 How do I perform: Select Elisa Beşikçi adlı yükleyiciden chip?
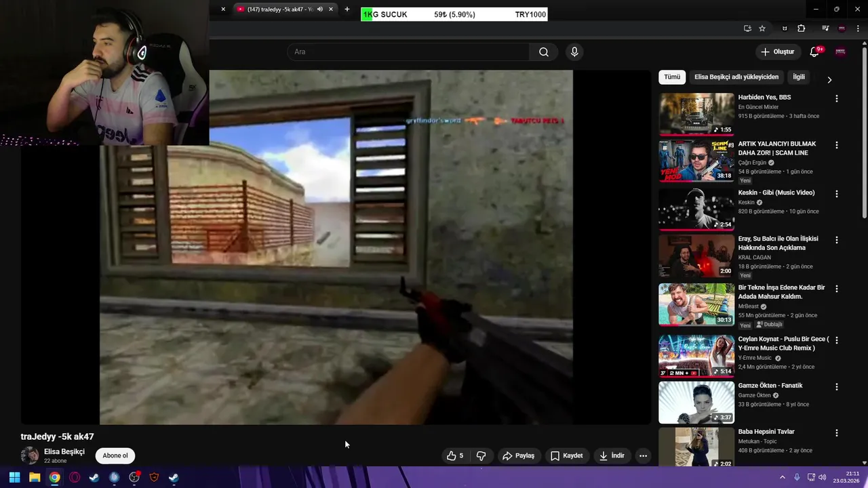pos(736,77)
